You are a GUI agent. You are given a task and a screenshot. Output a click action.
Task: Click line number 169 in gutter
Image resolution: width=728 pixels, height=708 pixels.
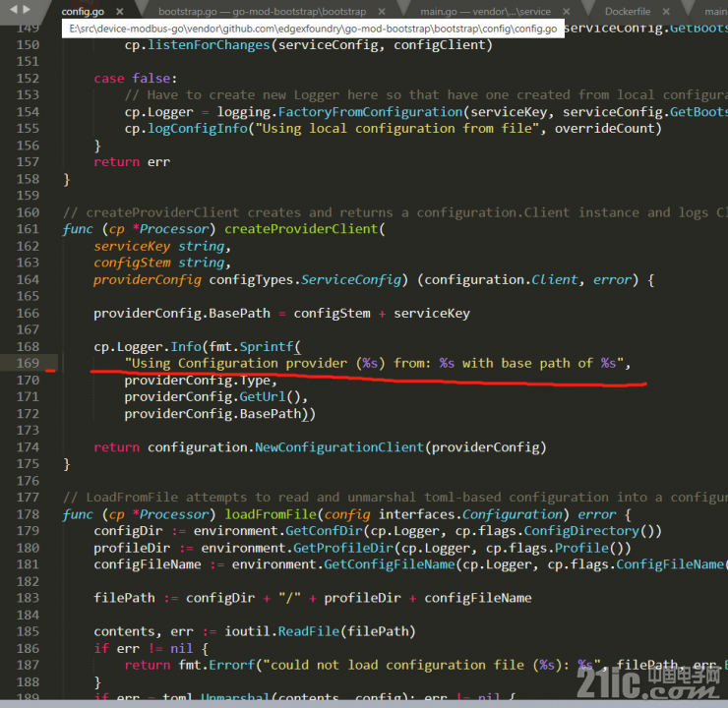pos(28,363)
